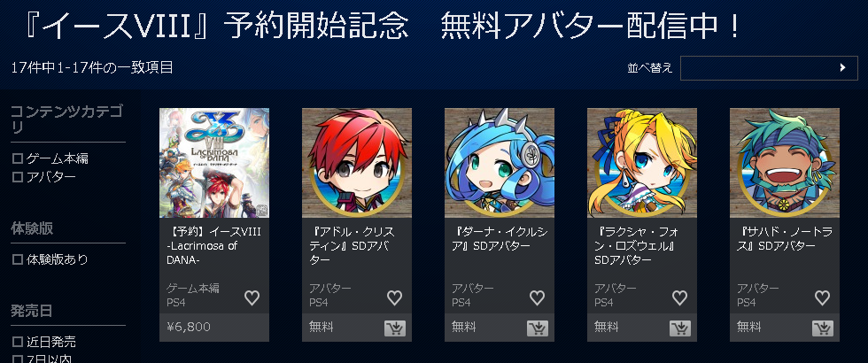Add サハド・ノートラス avatar to wishlist heart

pos(822,298)
